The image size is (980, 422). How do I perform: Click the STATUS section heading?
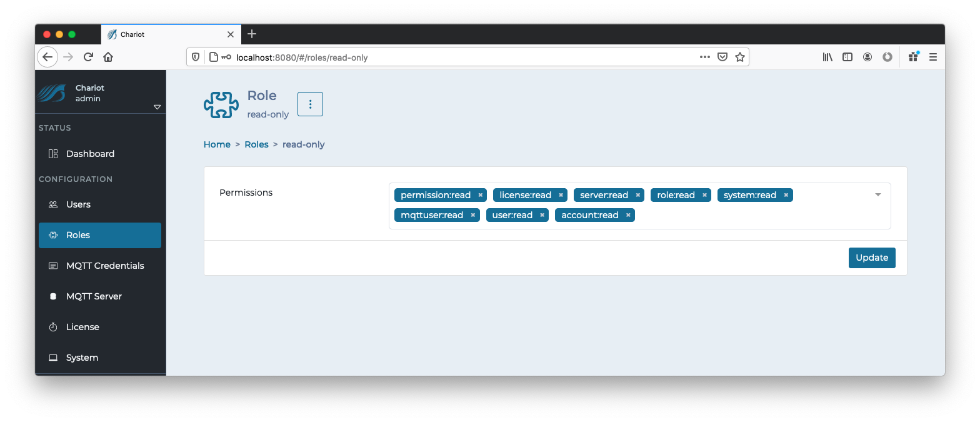point(55,128)
